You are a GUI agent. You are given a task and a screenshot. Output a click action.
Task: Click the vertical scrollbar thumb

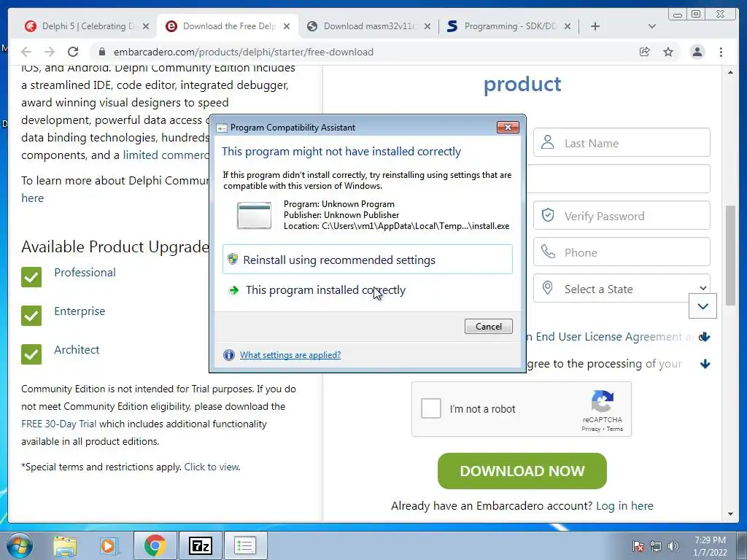point(730,255)
